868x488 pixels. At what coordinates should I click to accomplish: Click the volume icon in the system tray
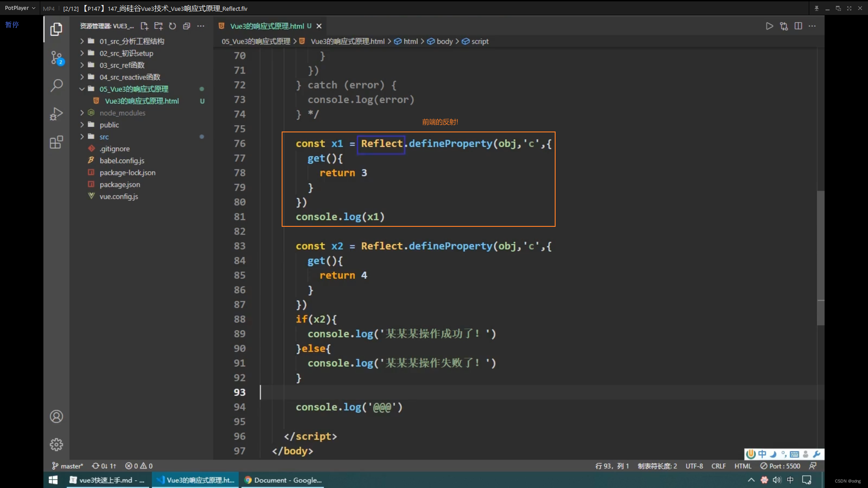coord(777,480)
